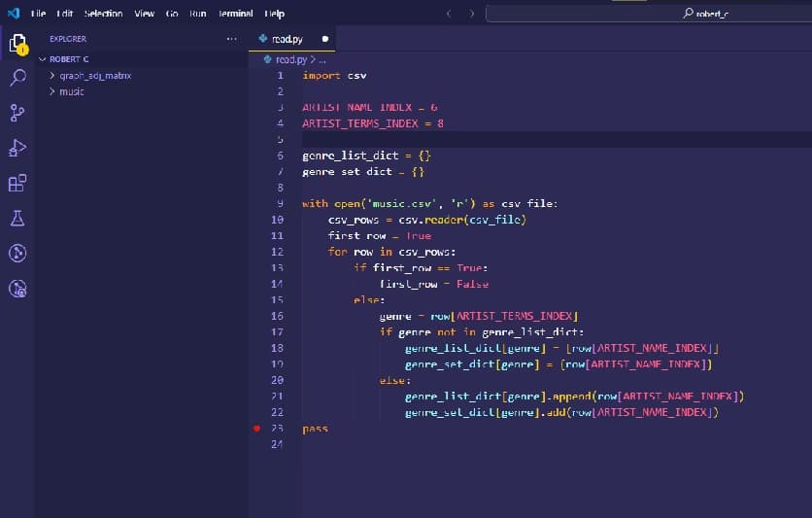Click 'genre = row[ARTIST_TERMS_INDEX]' line
The height and width of the screenshot is (518, 812).
(479, 316)
